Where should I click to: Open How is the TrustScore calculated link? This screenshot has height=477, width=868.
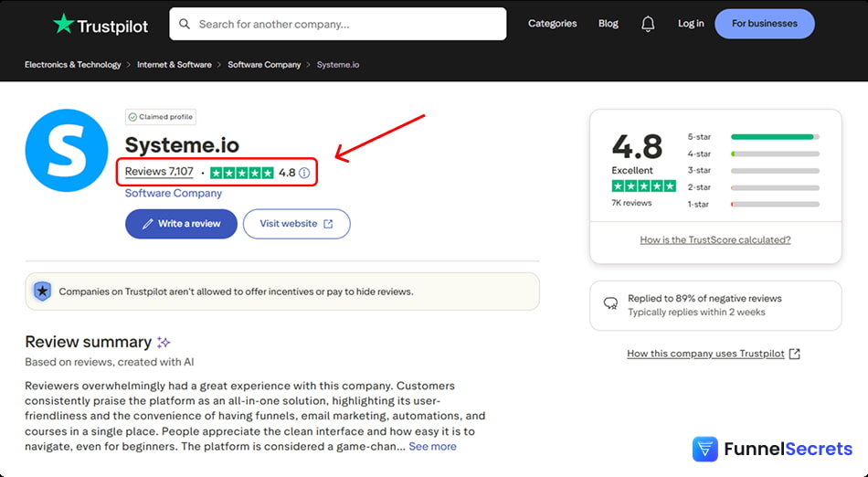[715, 239]
